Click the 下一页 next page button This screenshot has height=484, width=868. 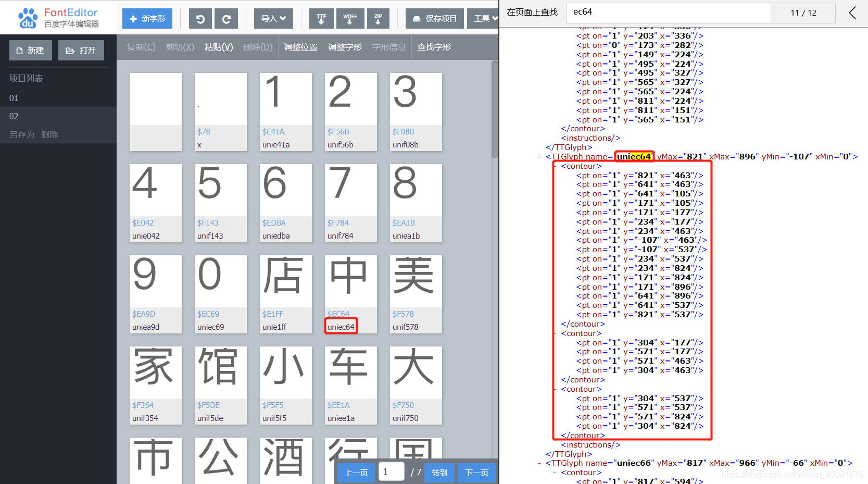pyautogui.click(x=477, y=473)
